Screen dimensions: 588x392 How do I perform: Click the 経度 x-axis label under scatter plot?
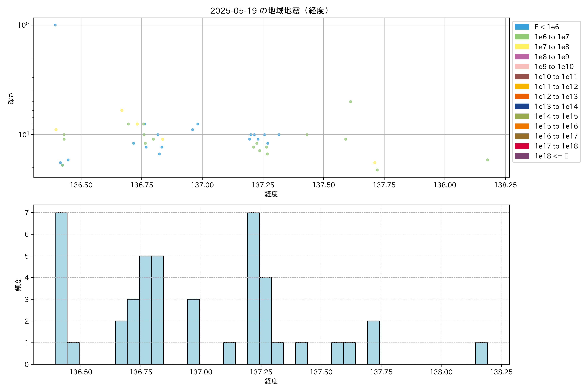(x=271, y=194)
